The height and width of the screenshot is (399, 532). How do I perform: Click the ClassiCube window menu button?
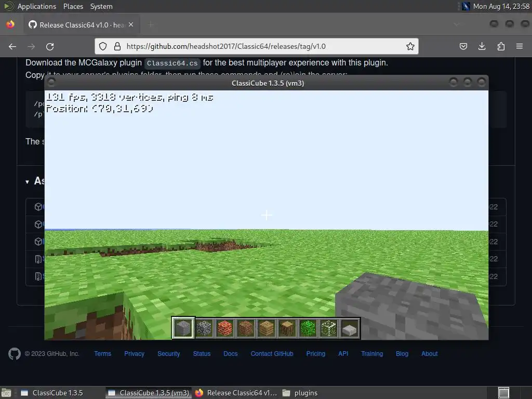[51, 82]
